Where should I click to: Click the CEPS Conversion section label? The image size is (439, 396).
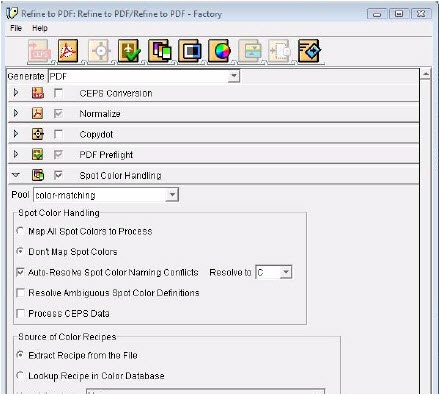click(116, 93)
